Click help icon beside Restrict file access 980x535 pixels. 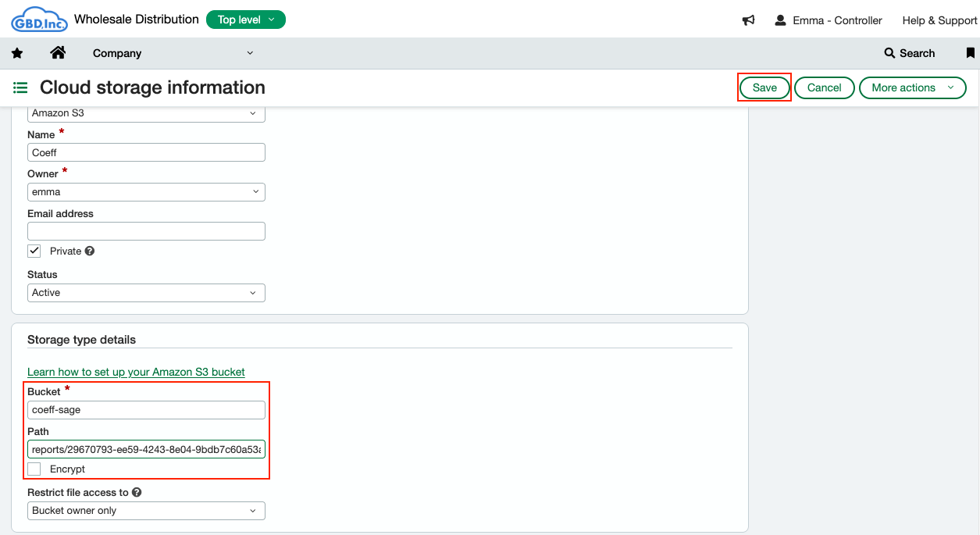137,493
